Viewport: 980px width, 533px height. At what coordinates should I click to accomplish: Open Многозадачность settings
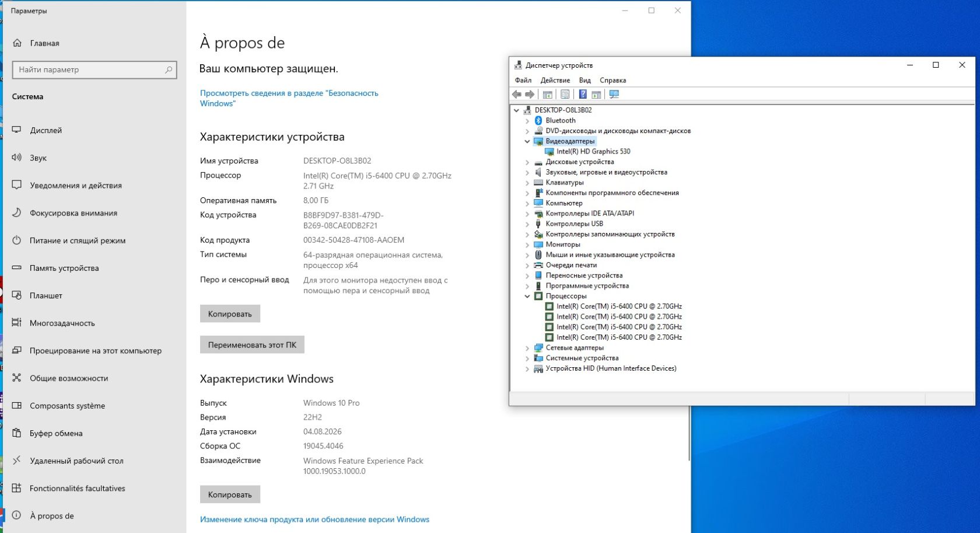pyautogui.click(x=62, y=323)
